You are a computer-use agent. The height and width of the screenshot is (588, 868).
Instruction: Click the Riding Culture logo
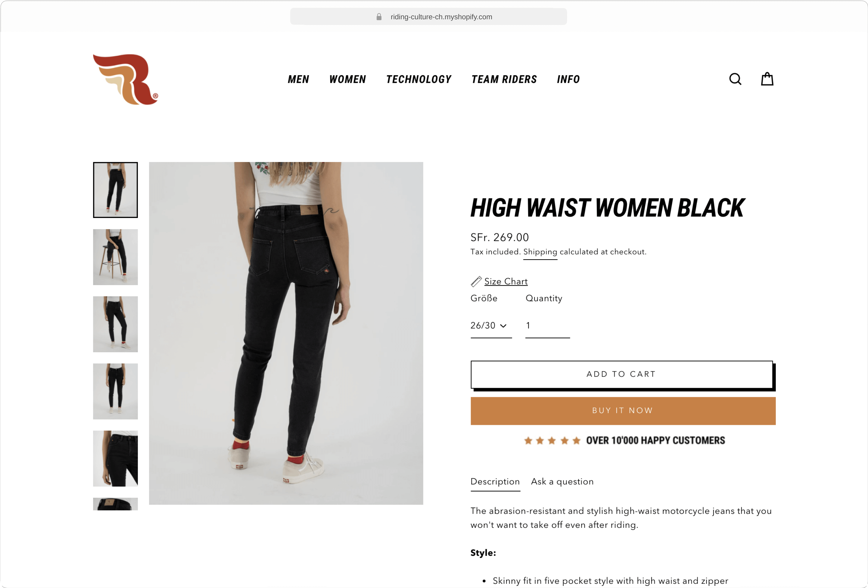(x=126, y=79)
